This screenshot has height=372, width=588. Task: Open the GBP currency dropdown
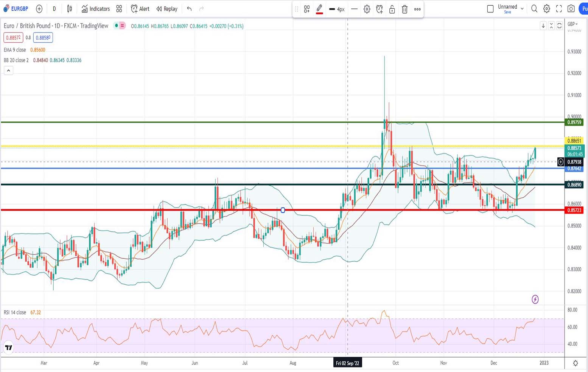tap(572, 24)
